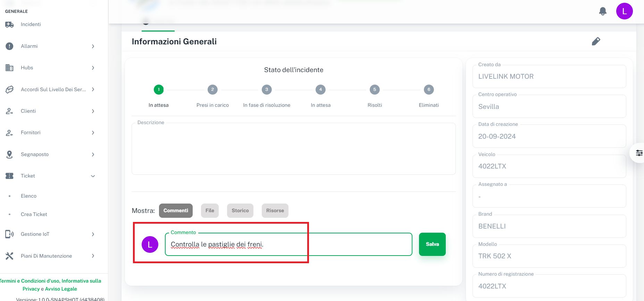The width and height of the screenshot is (644, 301).
Task: Click into the Descrizione text area
Action: coord(293,149)
